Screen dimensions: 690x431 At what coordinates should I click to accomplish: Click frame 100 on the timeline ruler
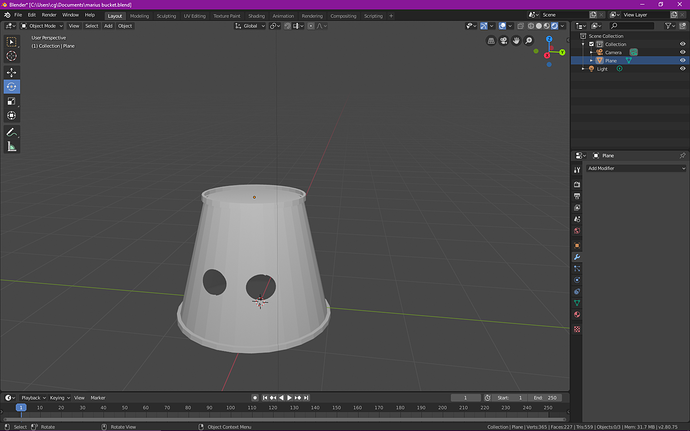pos(230,408)
